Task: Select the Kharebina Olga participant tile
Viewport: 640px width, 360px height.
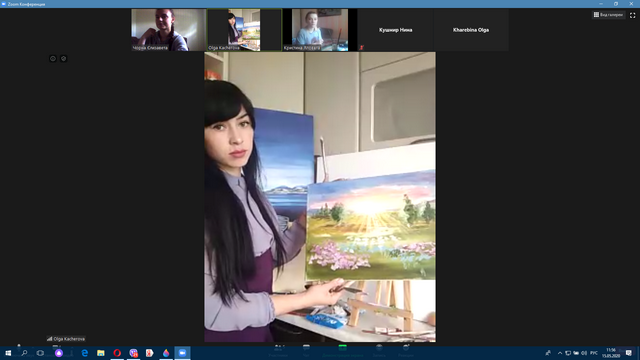Action: click(x=471, y=30)
